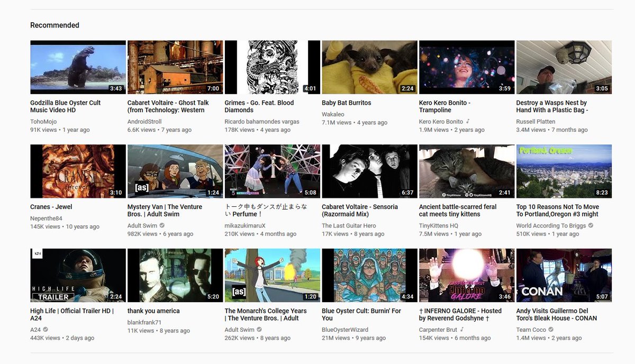Open the Destroy a Wasps Nest thumbnail

(564, 67)
